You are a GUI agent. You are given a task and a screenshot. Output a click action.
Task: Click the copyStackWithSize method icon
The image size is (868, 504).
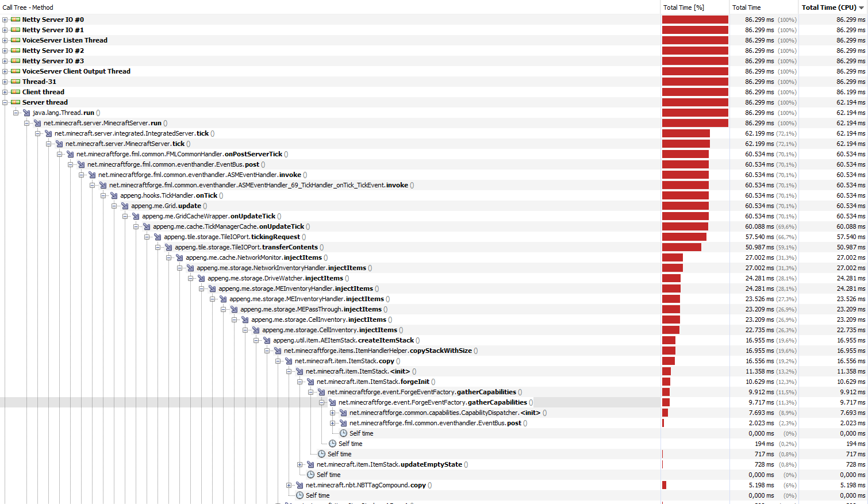click(x=278, y=351)
